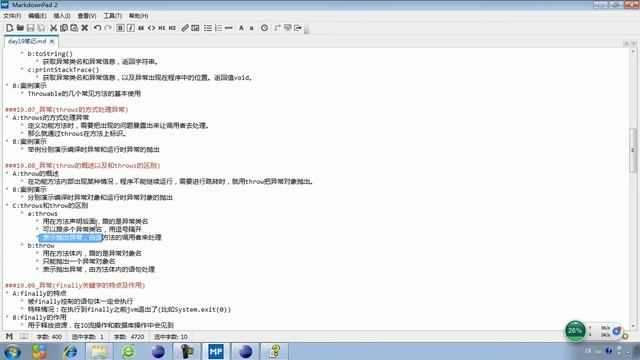The image size is (640, 360).
Task: Open the View menu
Action: point(87,16)
